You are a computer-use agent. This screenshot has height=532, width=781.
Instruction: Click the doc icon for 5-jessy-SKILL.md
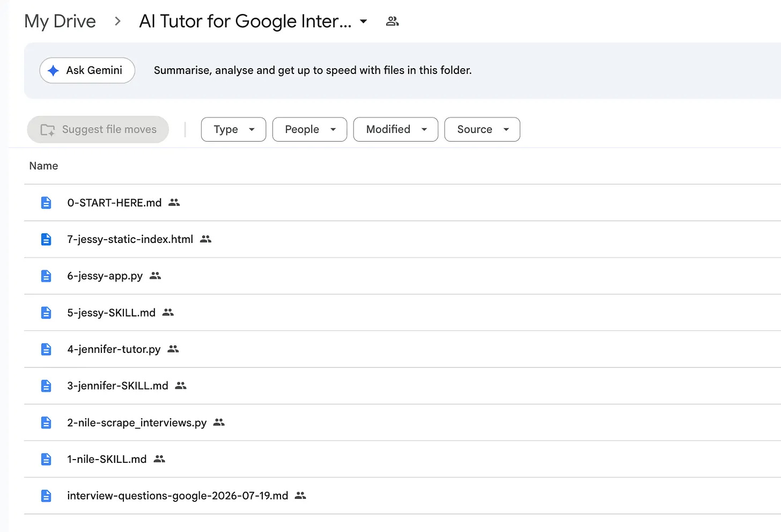(46, 313)
